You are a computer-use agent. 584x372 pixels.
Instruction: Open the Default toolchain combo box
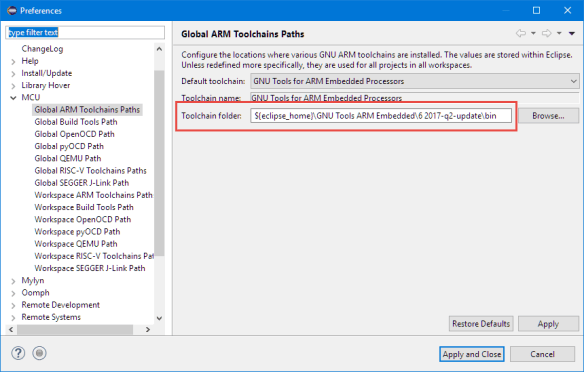tap(415, 81)
